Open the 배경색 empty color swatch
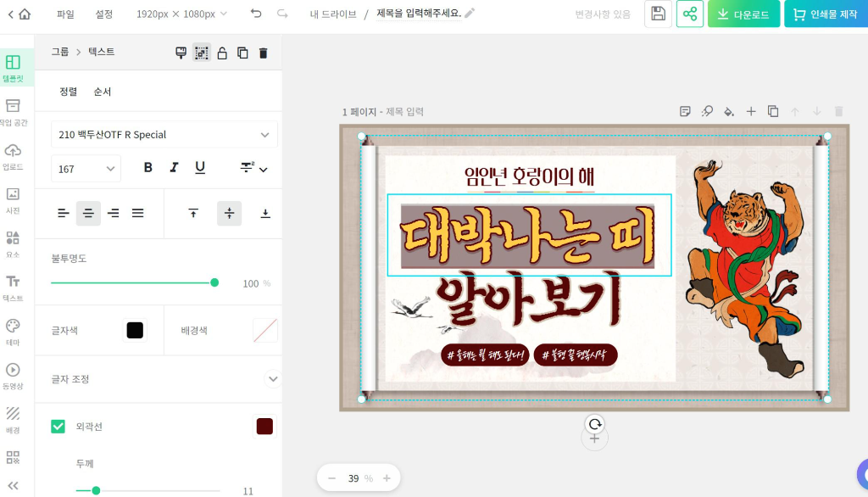868x497 pixels. pos(264,330)
